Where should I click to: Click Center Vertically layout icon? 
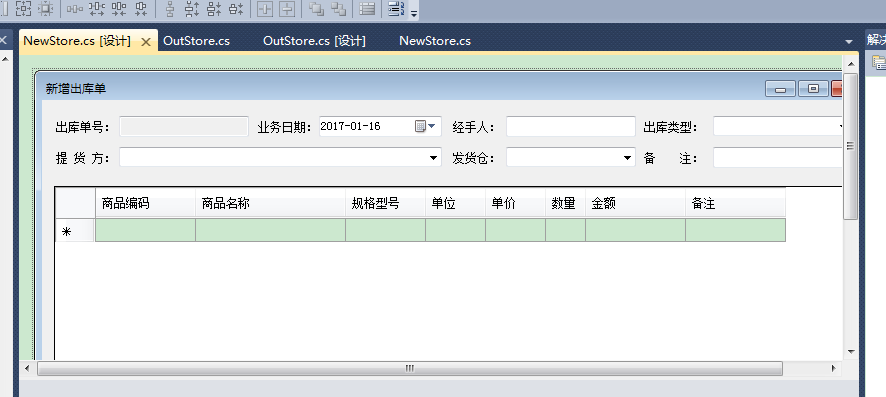pyautogui.click(x=288, y=8)
